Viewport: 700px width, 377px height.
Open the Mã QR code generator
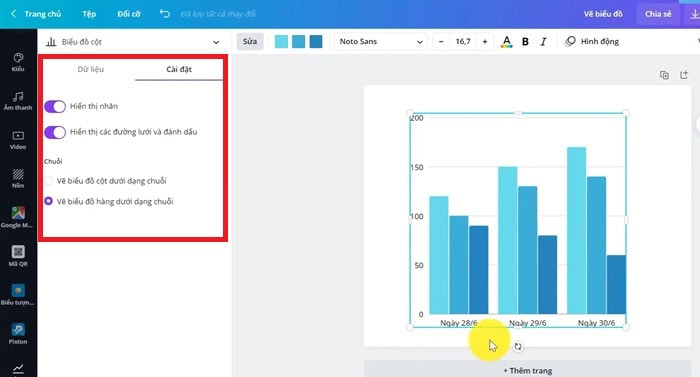point(18,256)
